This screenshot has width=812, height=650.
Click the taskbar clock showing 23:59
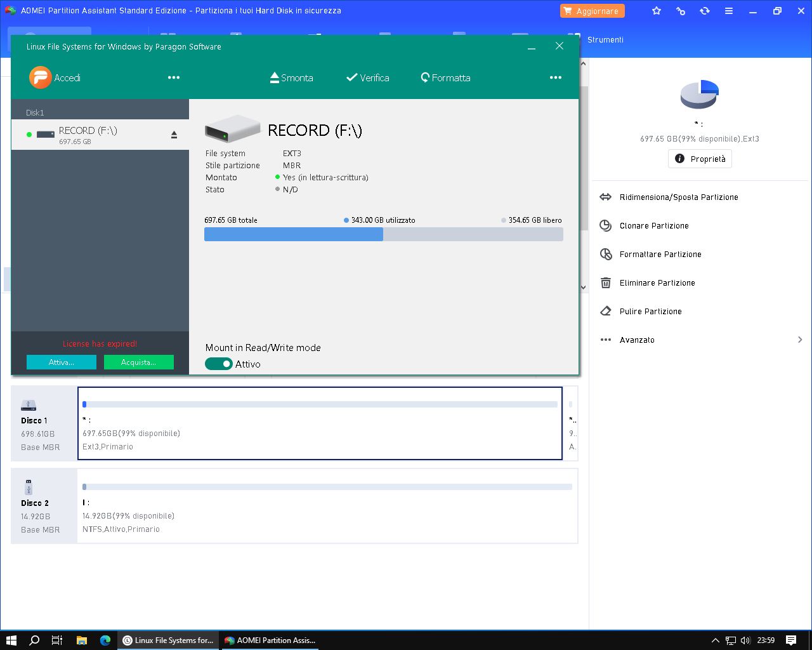(x=766, y=640)
